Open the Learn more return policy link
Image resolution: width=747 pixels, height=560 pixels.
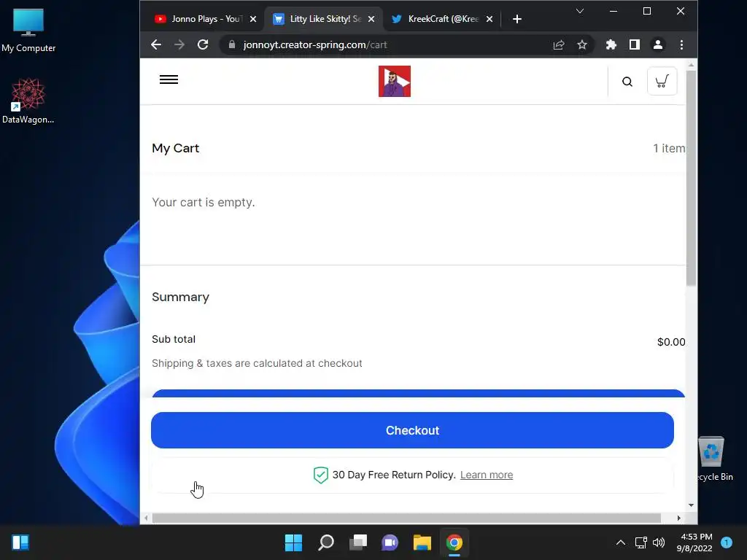pos(487,475)
